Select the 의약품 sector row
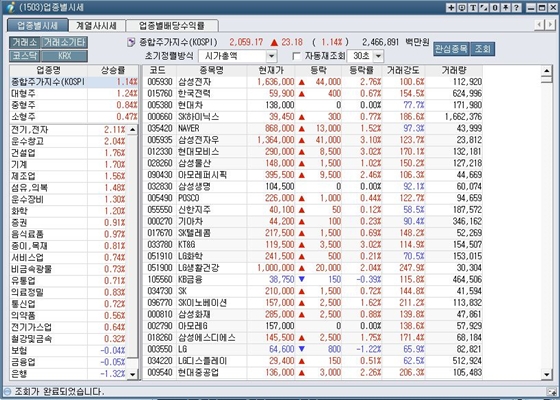560x400 pixels. [x=68, y=316]
